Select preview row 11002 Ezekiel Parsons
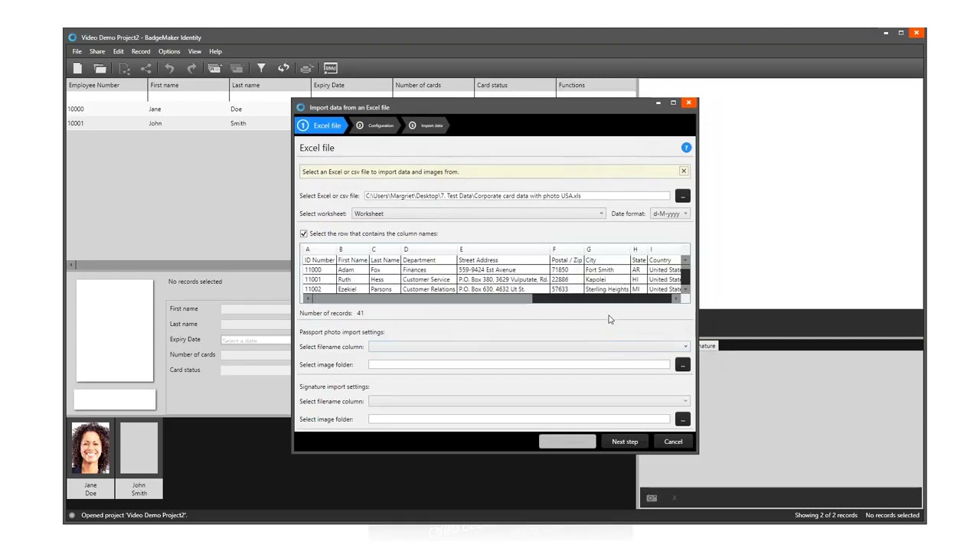Image resolution: width=980 pixels, height=551 pixels. pyautogui.click(x=490, y=289)
